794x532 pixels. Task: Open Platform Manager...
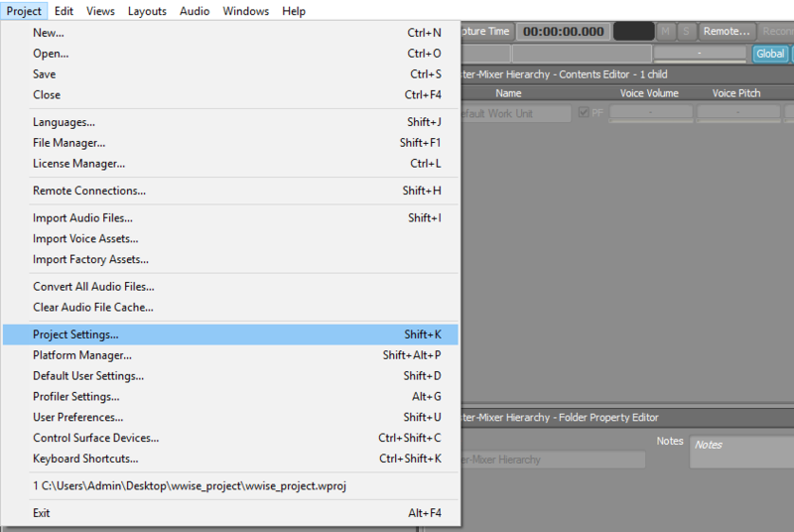point(230,355)
